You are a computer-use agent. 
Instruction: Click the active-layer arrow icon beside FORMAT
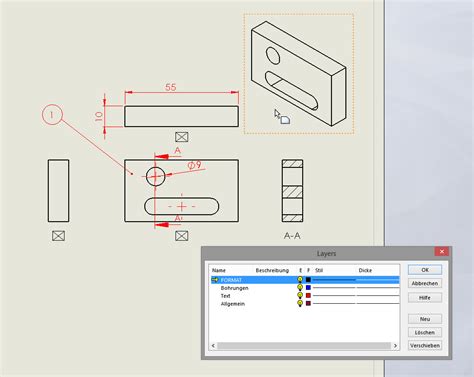[x=215, y=280]
